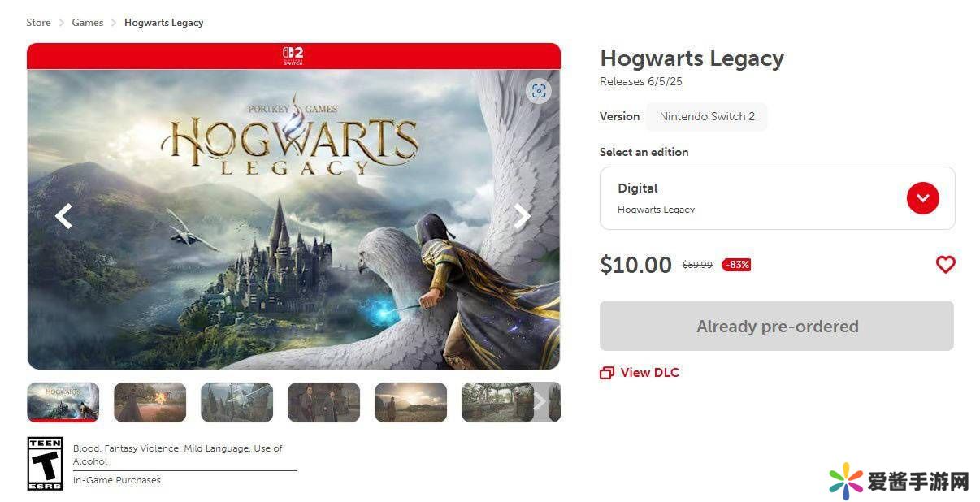Select the first Hogwarts logo thumbnail
980x502 pixels.
(63, 402)
